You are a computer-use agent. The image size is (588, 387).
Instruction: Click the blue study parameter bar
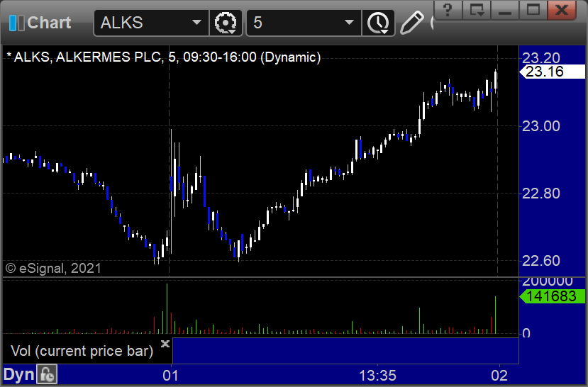click(x=345, y=351)
